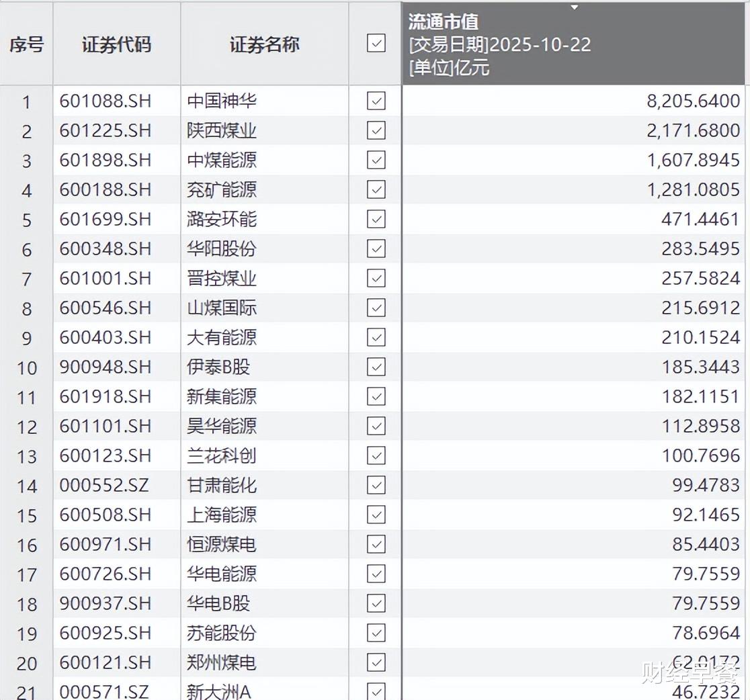
Task: Click the name cell 新集能源
Action: click(222, 396)
